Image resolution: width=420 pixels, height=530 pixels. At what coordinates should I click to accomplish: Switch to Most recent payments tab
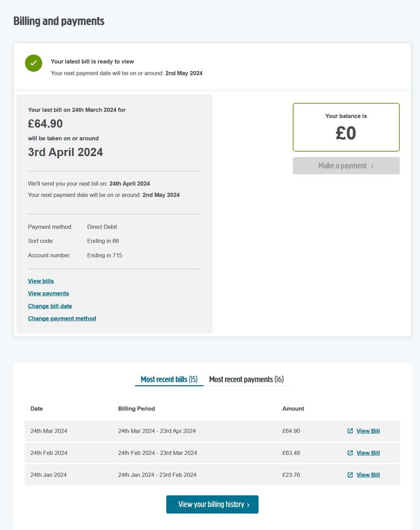(x=246, y=379)
